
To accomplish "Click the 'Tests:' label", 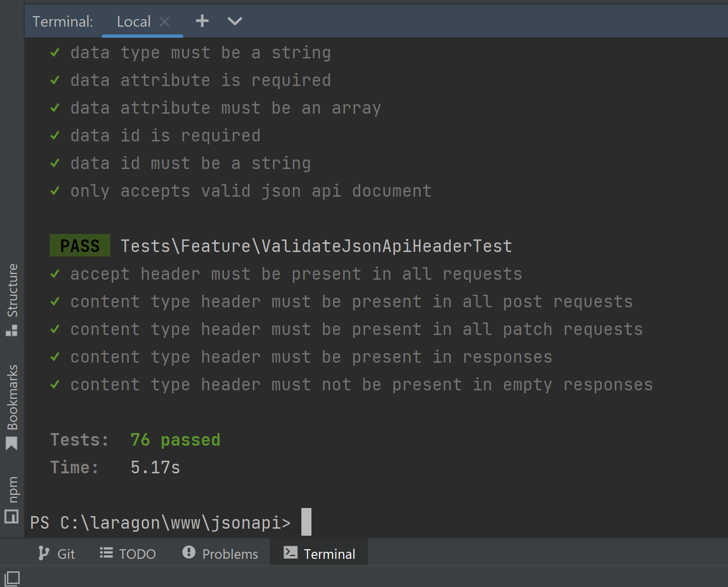I will tap(79, 440).
